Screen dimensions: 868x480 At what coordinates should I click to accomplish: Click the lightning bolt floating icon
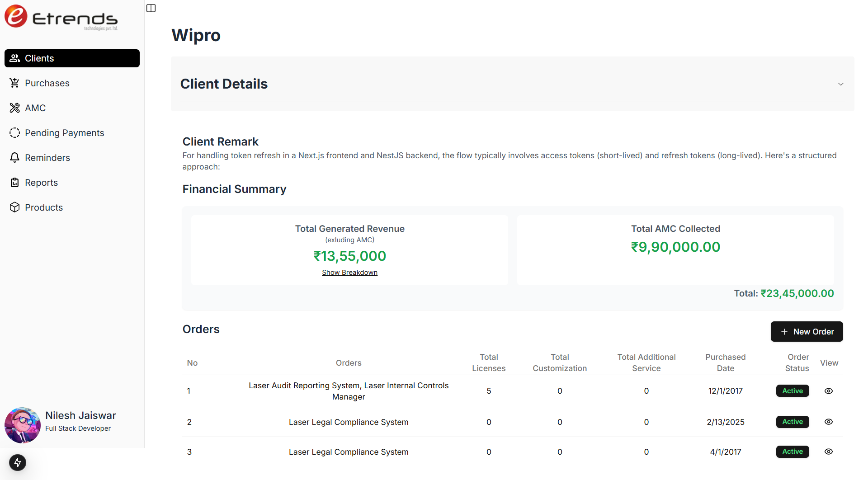[18, 462]
